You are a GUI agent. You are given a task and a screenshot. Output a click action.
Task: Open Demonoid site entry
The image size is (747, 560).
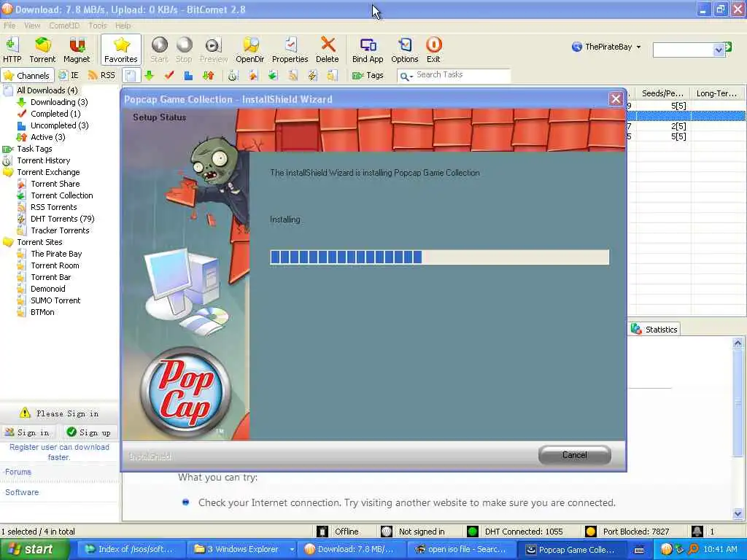pyautogui.click(x=48, y=289)
